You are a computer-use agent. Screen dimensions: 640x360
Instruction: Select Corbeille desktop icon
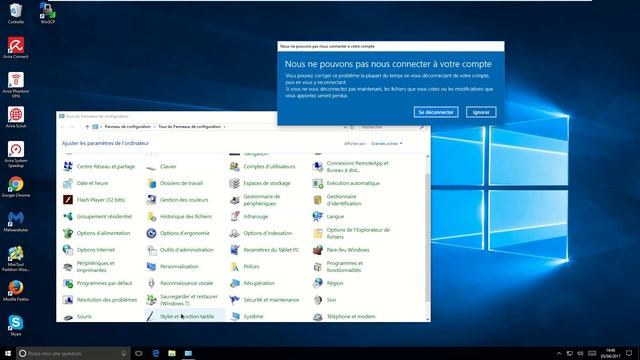click(16, 13)
